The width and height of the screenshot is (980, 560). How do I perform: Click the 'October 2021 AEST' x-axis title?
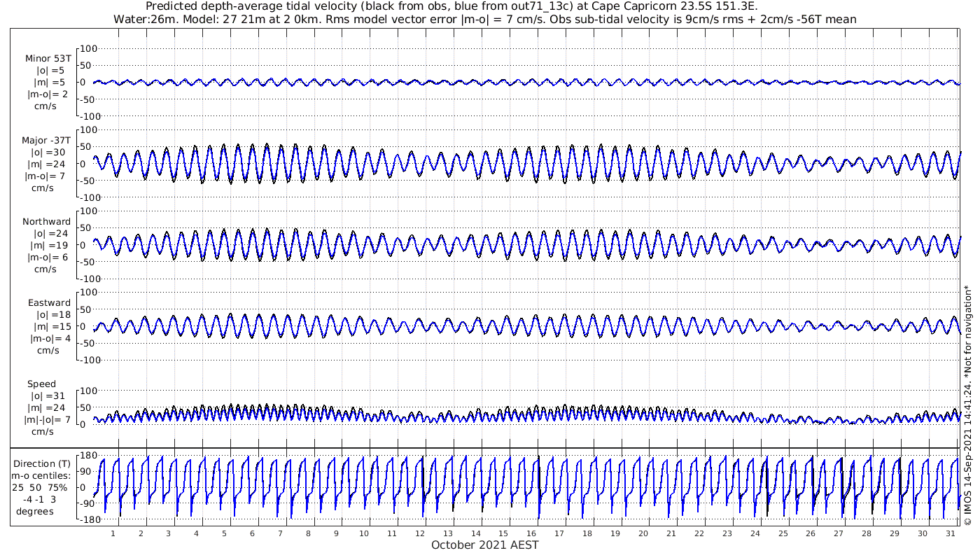[x=484, y=545]
